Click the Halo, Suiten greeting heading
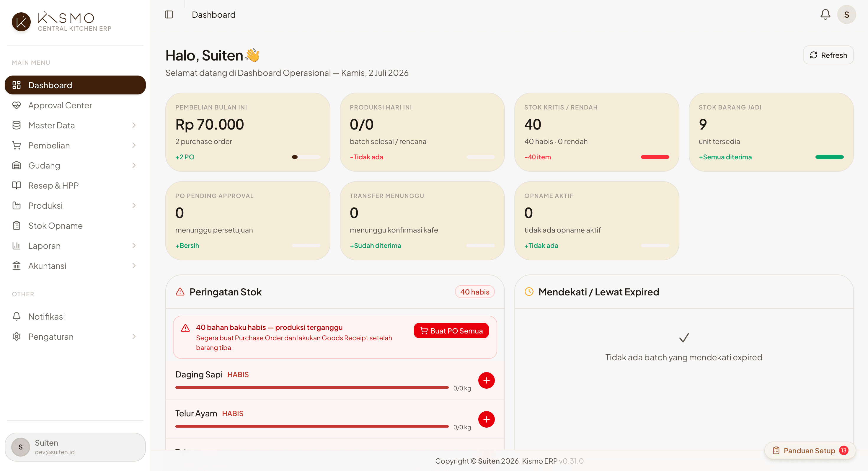Viewport: 868px width, 471px height. point(212,55)
